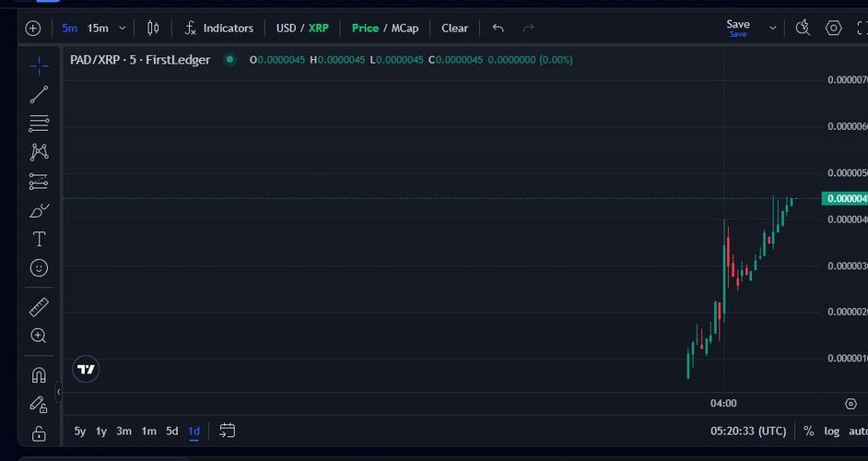Select the 15m timeframe

[x=98, y=29]
